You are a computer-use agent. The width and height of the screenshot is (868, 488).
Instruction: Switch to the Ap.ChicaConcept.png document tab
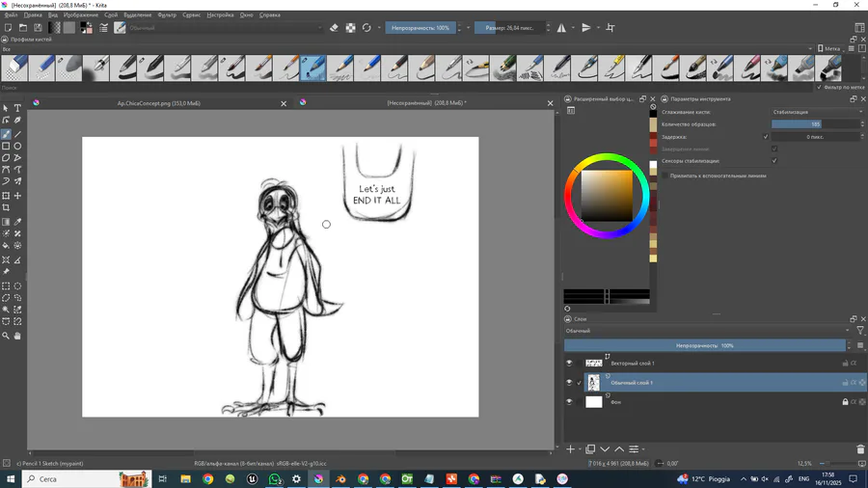[x=158, y=103]
